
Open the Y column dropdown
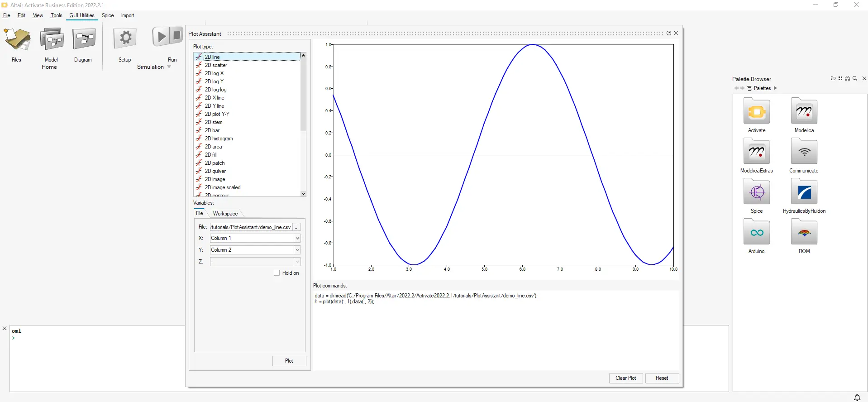point(297,250)
